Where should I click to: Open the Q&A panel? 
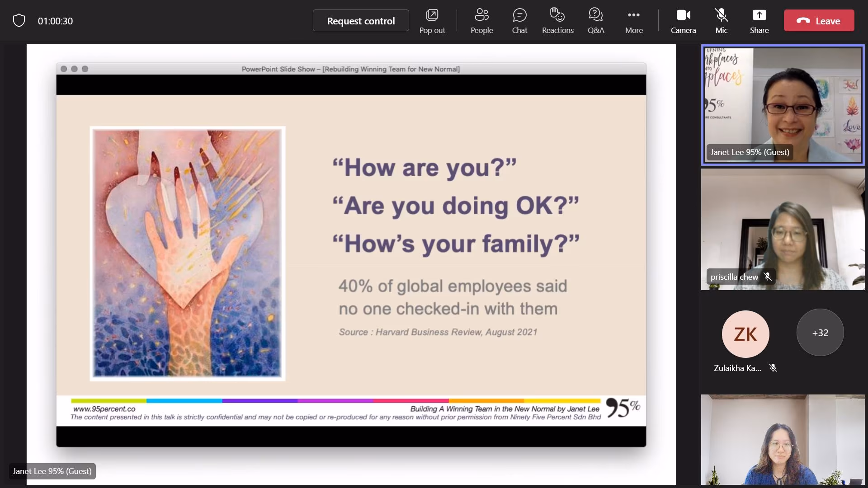coord(595,21)
